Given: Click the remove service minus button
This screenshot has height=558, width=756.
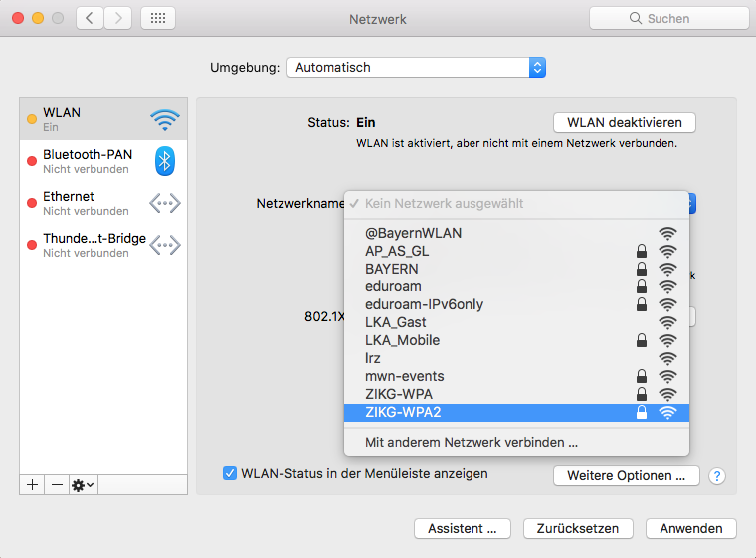Looking at the screenshot, I should [x=57, y=484].
